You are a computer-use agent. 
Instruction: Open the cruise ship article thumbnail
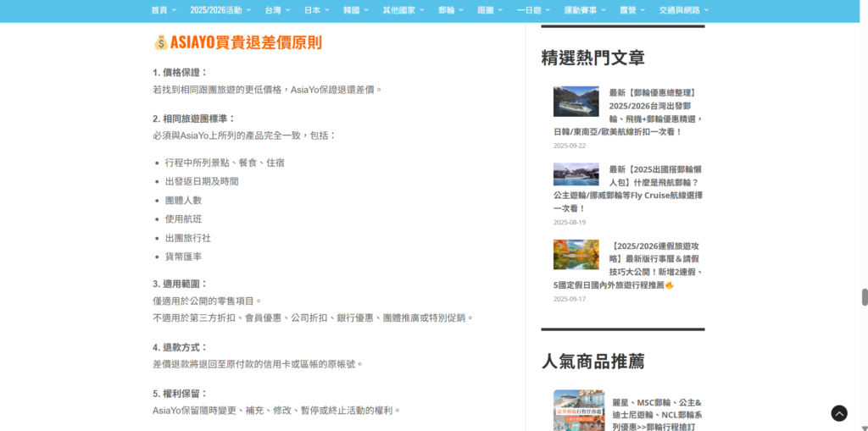pos(576,102)
